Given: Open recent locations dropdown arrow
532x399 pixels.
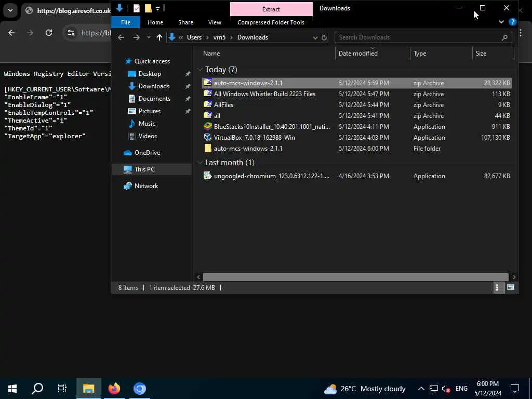Looking at the screenshot, I should coord(149,37).
